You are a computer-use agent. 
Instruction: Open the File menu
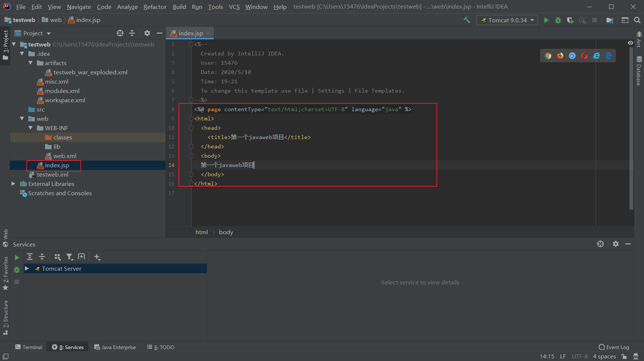[x=21, y=7]
